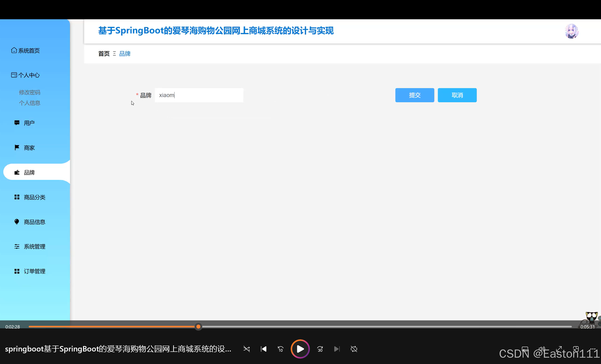
Task: Toggle shuffle playback off/on
Action: click(x=247, y=349)
